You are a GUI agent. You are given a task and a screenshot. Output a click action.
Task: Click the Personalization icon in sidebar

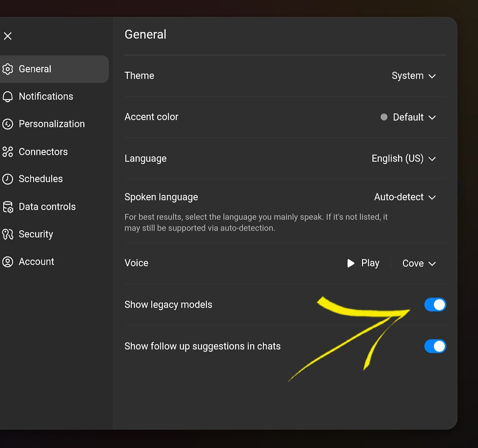(8, 124)
